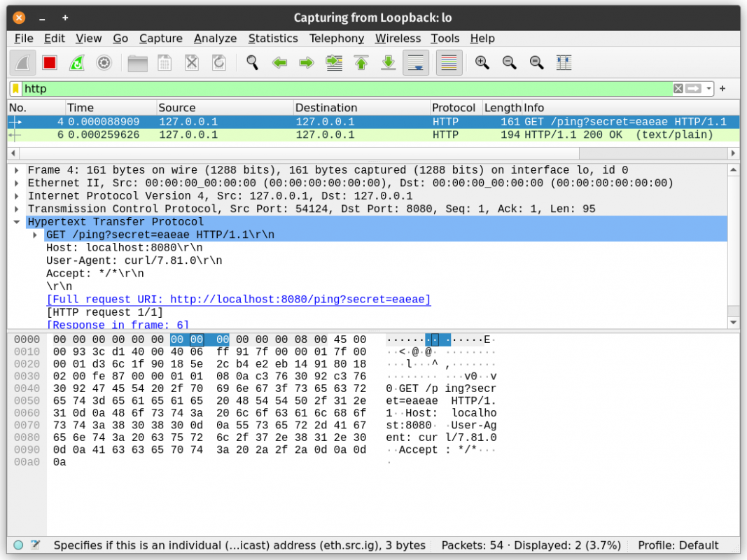747x560 pixels.
Task: Expand the Frame 4 tree row
Action: 17,170
